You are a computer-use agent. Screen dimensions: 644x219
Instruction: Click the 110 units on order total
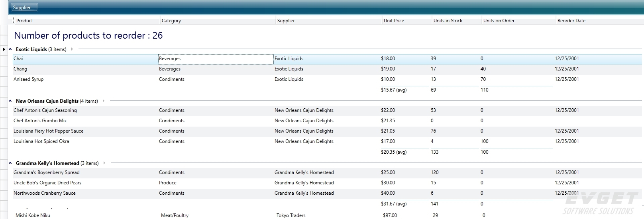484,90
